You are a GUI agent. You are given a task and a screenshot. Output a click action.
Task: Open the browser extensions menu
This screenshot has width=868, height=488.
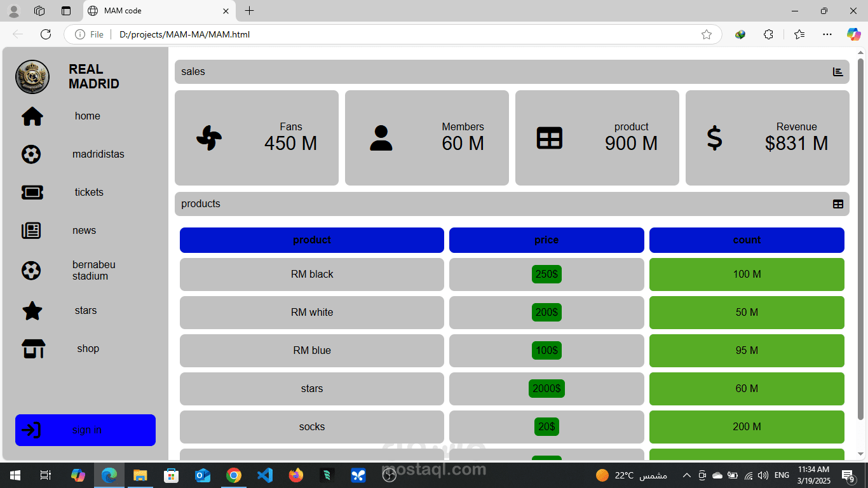click(768, 34)
